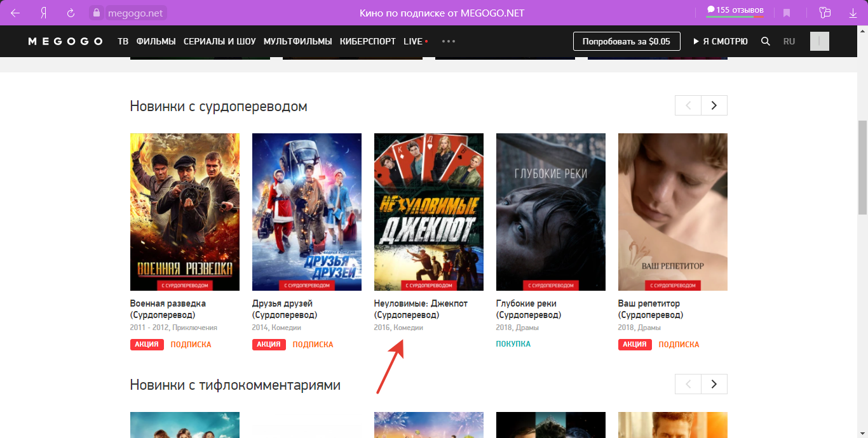Open ТВ section
The width and height of the screenshot is (868, 438).
coord(123,41)
